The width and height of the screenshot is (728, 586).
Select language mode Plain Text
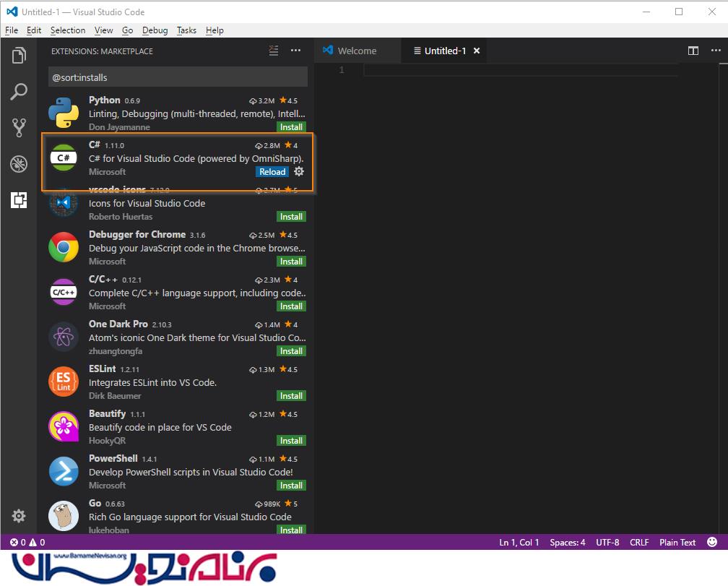677,542
